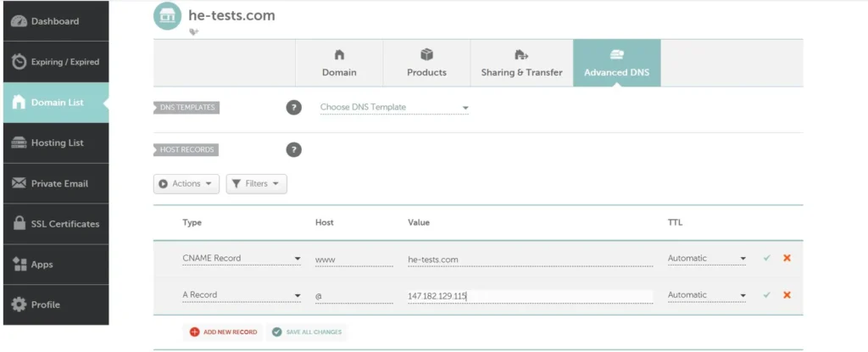Switch to the Sharing & Transfer tab
The height and width of the screenshot is (352, 868).
pyautogui.click(x=521, y=64)
